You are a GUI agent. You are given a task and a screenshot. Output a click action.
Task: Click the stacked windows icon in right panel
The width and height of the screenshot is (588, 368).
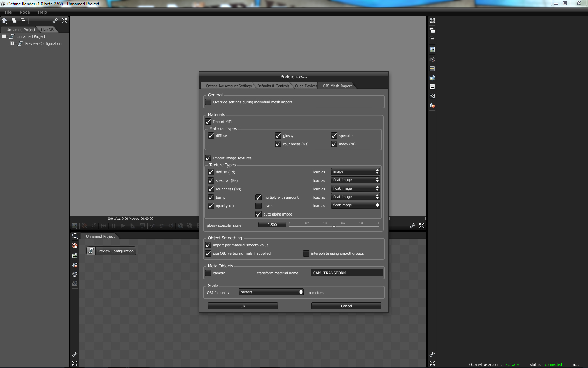pyautogui.click(x=432, y=30)
